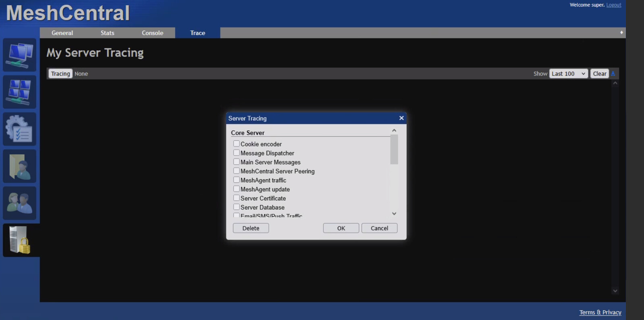Check the MeshAgent traffic option
This screenshot has width=644, height=320.
[x=237, y=180]
